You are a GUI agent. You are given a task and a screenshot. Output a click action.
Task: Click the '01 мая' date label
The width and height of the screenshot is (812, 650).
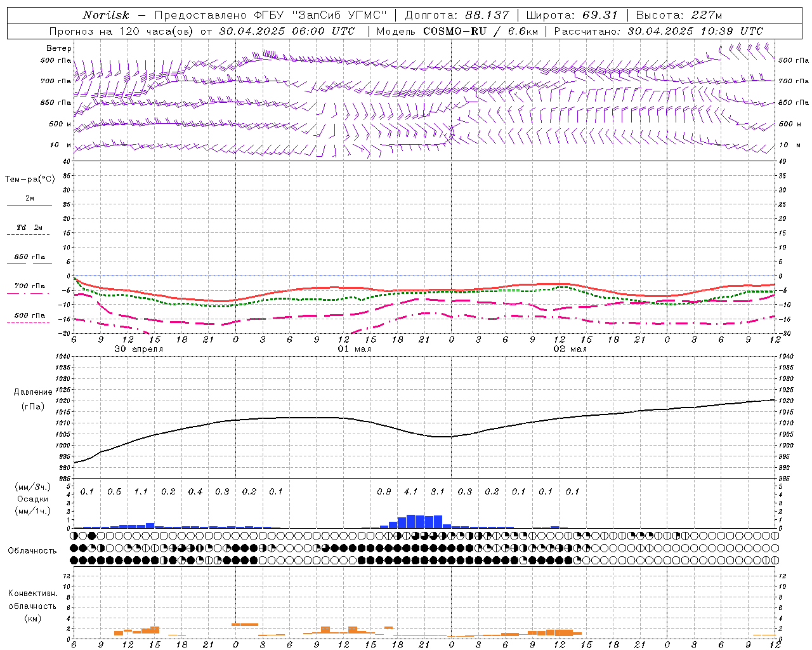[x=354, y=348]
